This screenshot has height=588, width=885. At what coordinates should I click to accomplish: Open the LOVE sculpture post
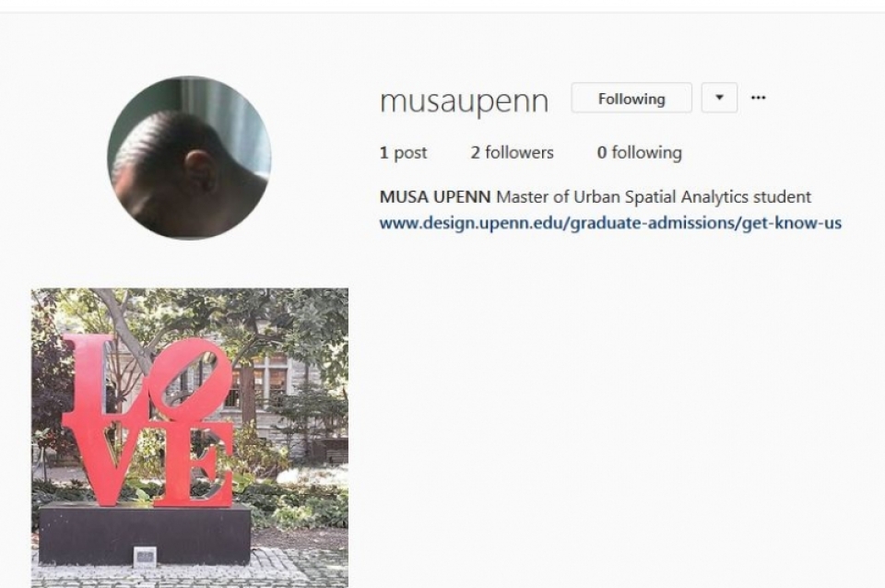coord(190,438)
